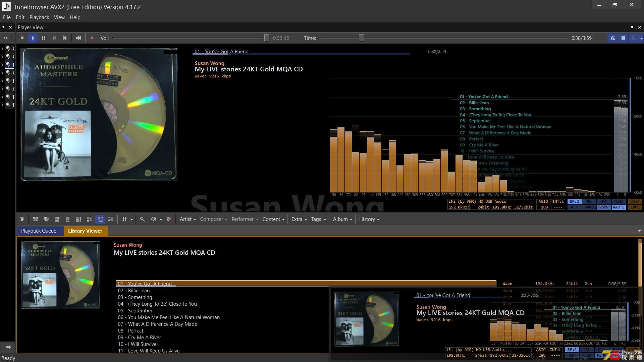The width and height of the screenshot is (644, 362).
Task: Switch to the Library Viewer tab
Action: (85, 231)
